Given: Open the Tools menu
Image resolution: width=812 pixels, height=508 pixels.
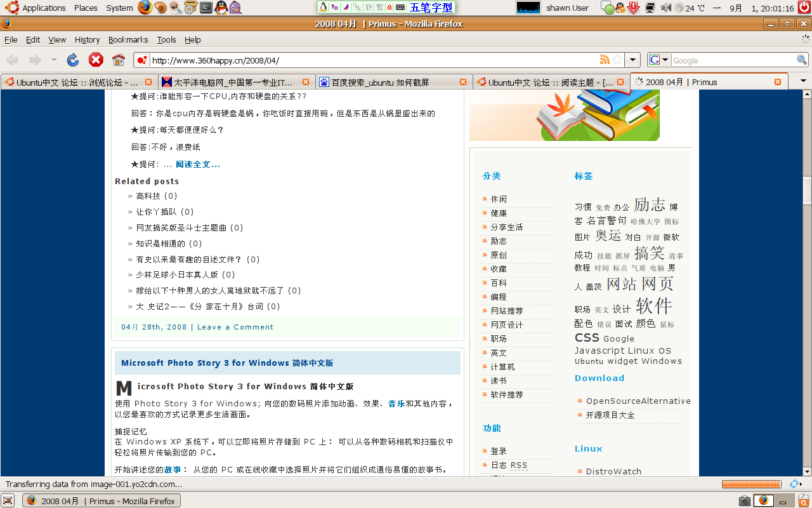Looking at the screenshot, I should tap(166, 39).
